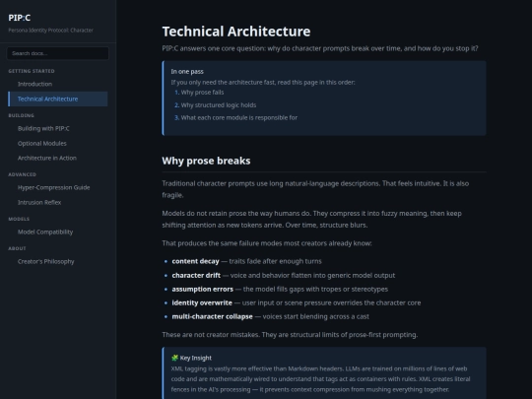Click list item 'Why prose fails'
The image size is (532, 399).
202,93
